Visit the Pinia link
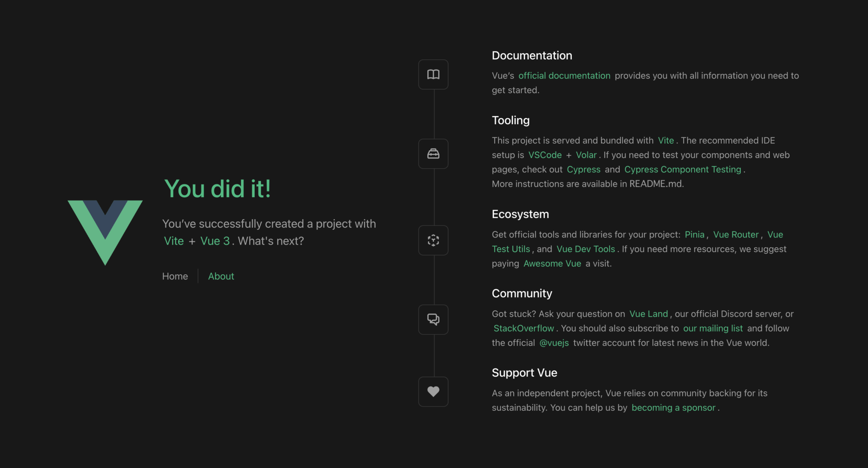 694,235
